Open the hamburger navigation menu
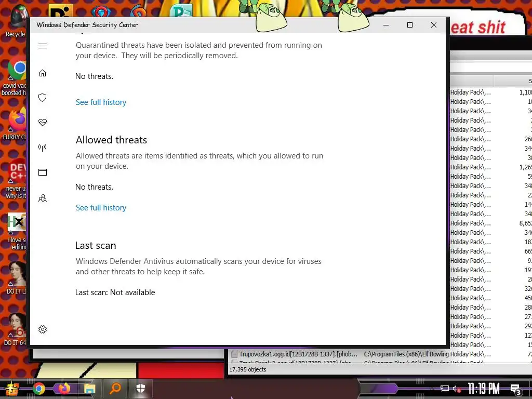The image size is (532, 399). coord(43,46)
